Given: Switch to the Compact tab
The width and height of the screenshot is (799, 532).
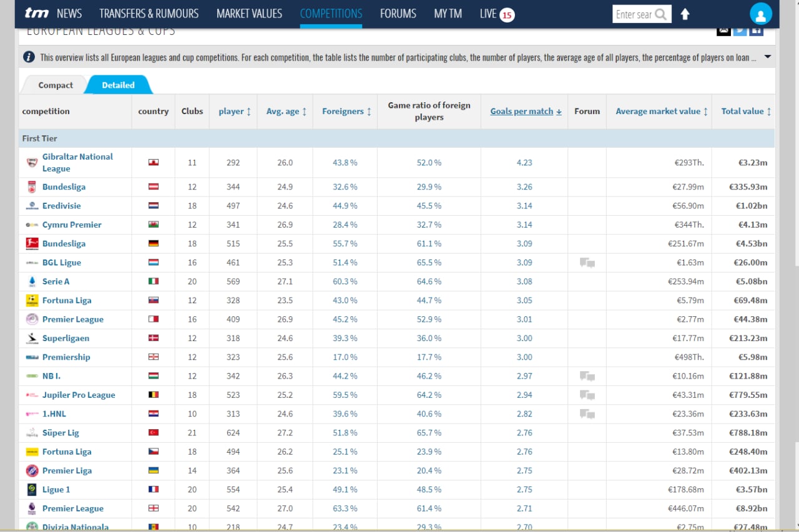Looking at the screenshot, I should (x=56, y=85).
